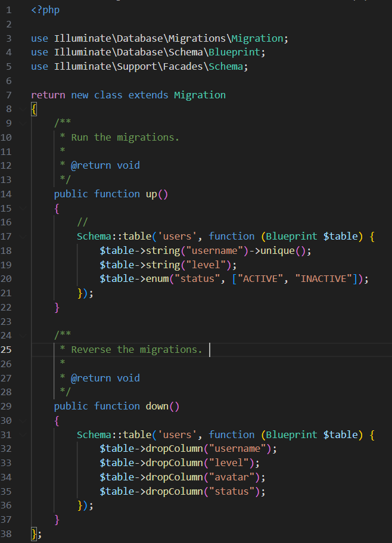Click the '//' comment on line 16

[x=82, y=222]
